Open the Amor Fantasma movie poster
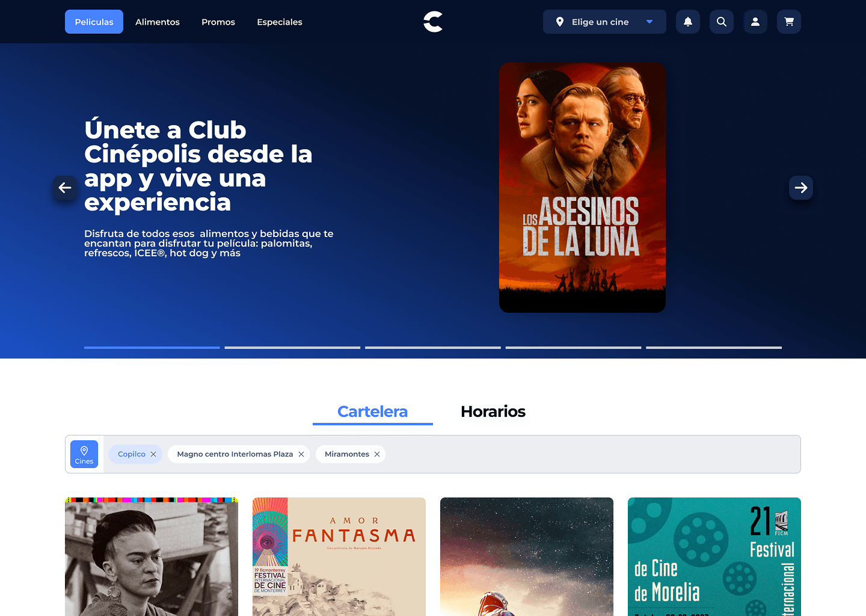 [x=339, y=556]
